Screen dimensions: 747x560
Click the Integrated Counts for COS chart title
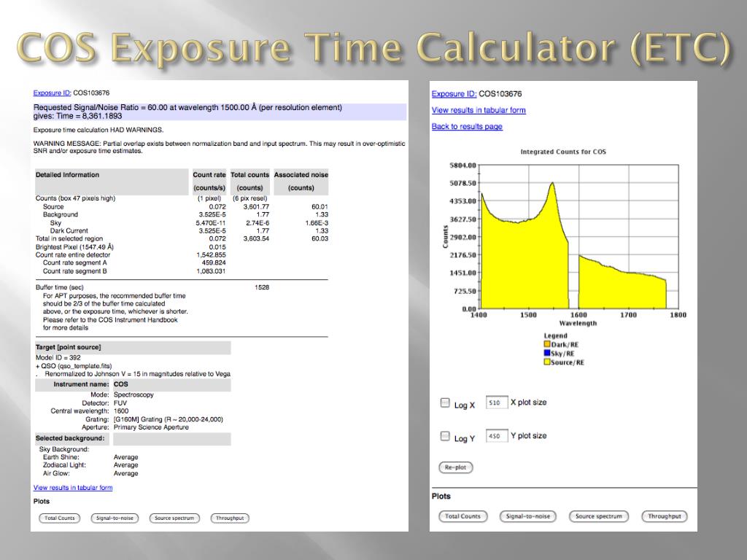coord(563,152)
